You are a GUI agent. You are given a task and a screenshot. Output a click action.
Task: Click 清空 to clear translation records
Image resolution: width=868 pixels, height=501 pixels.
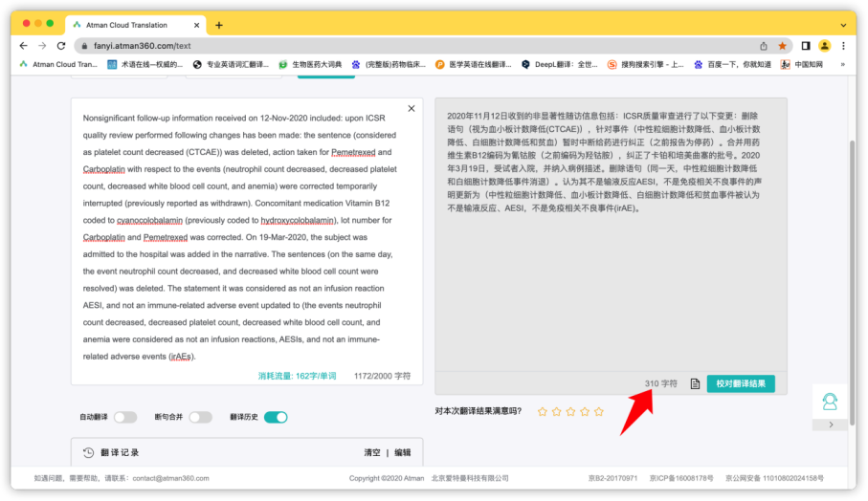tap(372, 452)
